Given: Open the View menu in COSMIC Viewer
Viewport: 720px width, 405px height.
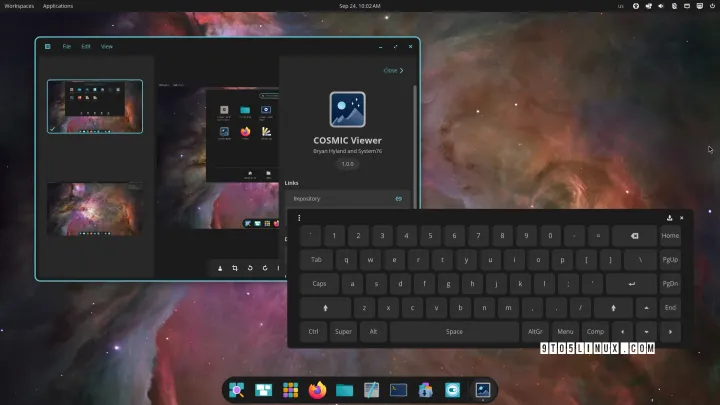Looking at the screenshot, I should click(107, 46).
